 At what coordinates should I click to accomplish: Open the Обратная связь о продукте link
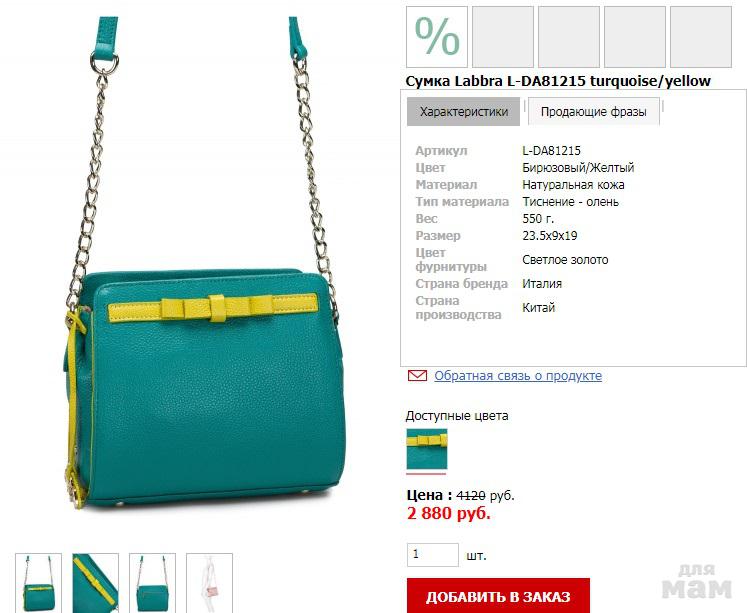coord(518,376)
